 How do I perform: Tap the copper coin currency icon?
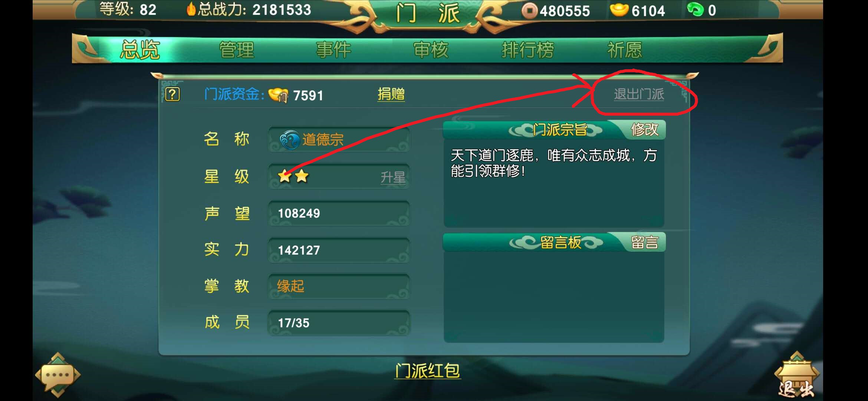[x=529, y=10]
